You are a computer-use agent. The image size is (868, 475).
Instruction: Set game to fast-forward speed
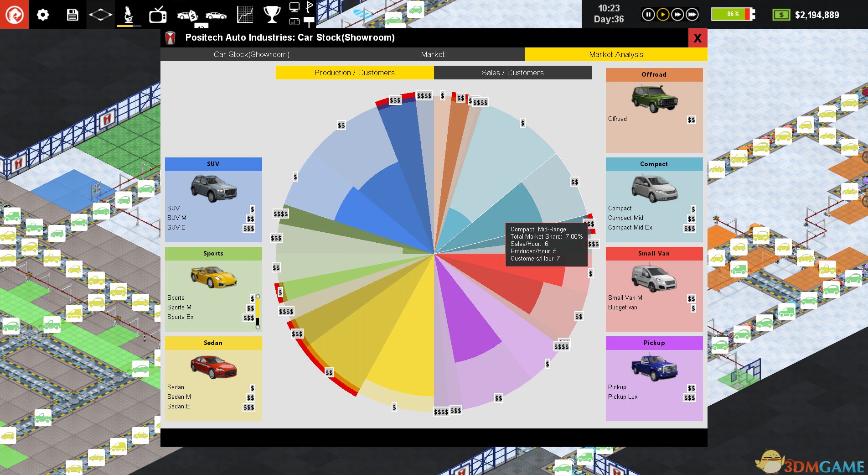677,15
